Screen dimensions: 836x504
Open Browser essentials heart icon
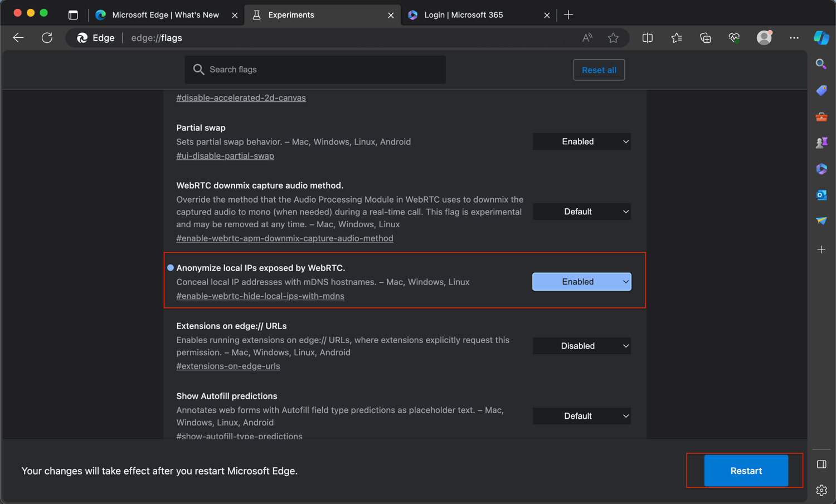[734, 38]
